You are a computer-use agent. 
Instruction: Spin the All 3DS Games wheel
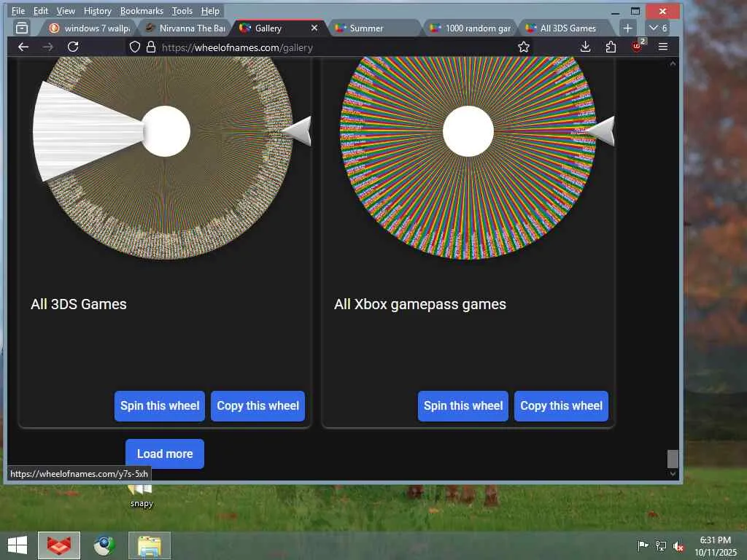point(160,405)
